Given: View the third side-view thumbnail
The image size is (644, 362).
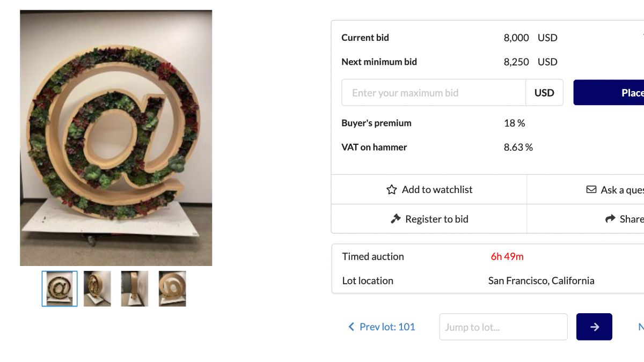Looking at the screenshot, I should click(135, 289).
